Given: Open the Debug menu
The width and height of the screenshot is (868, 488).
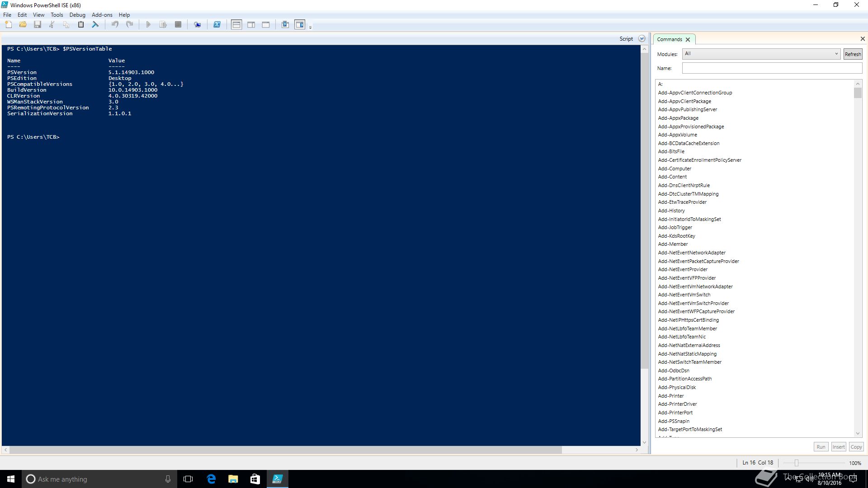Looking at the screenshot, I should (77, 15).
